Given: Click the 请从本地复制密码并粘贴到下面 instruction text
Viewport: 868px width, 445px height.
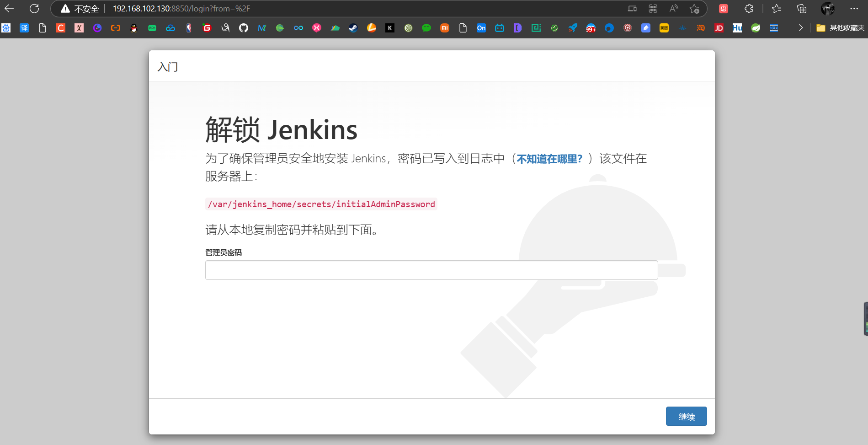Looking at the screenshot, I should tap(292, 230).
